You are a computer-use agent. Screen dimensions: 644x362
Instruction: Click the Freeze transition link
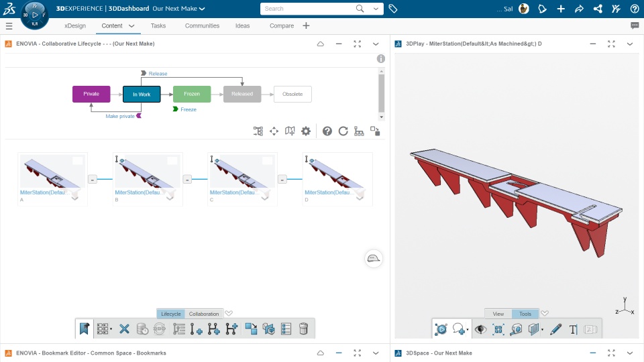[189, 109]
